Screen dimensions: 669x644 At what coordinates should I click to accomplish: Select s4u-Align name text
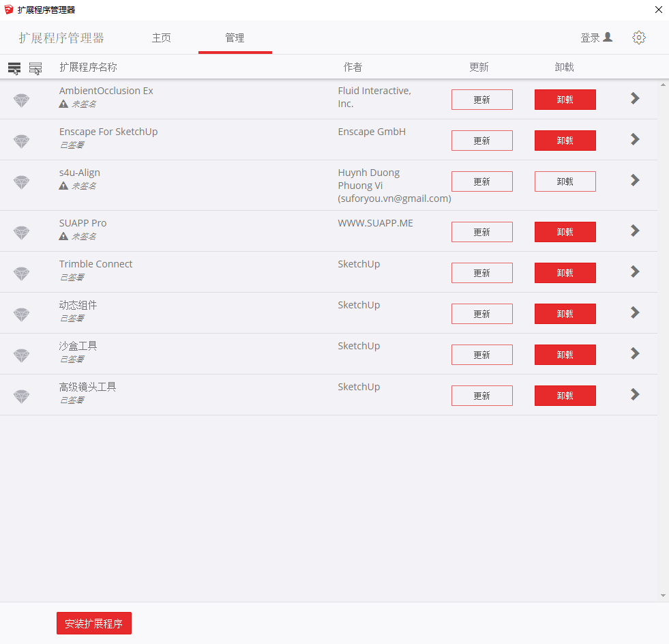(x=79, y=173)
